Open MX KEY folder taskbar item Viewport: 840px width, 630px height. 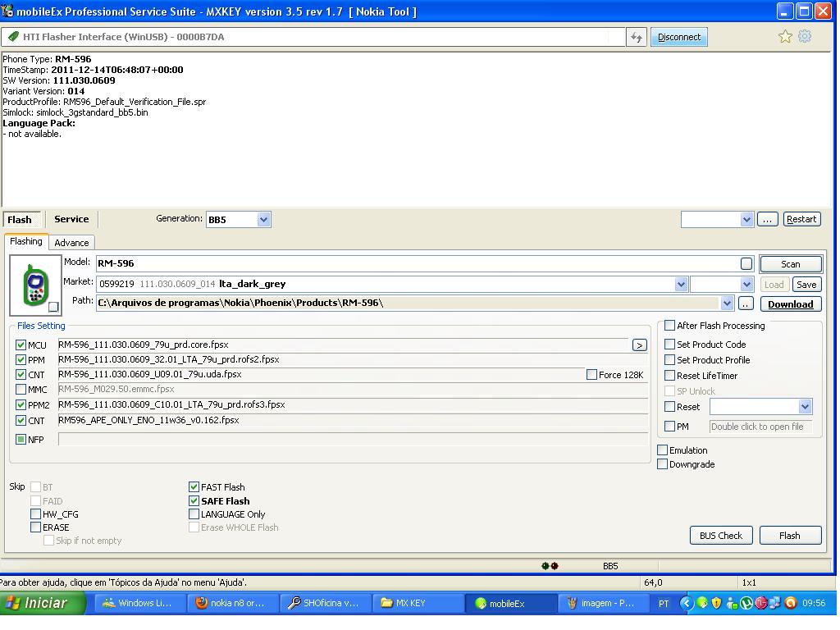point(418,603)
